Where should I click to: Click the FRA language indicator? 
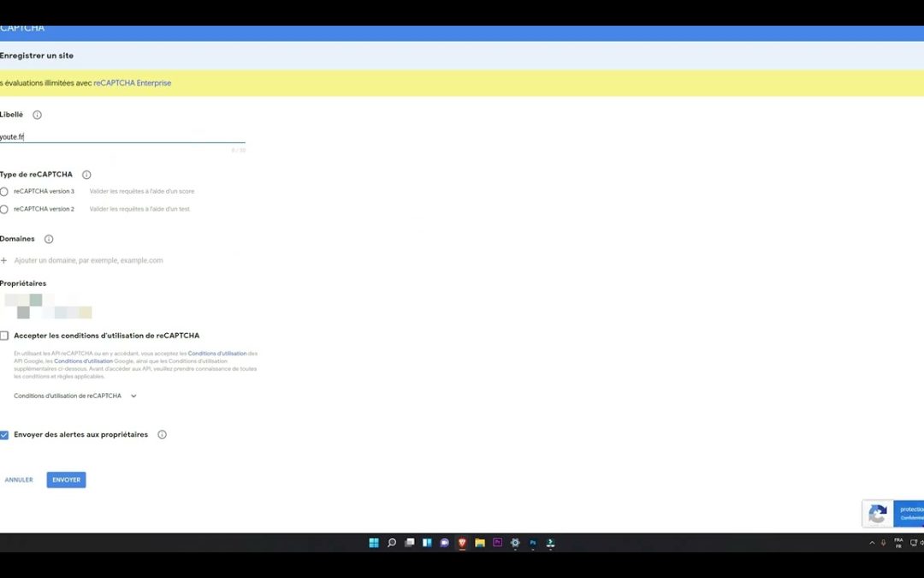pyautogui.click(x=898, y=543)
